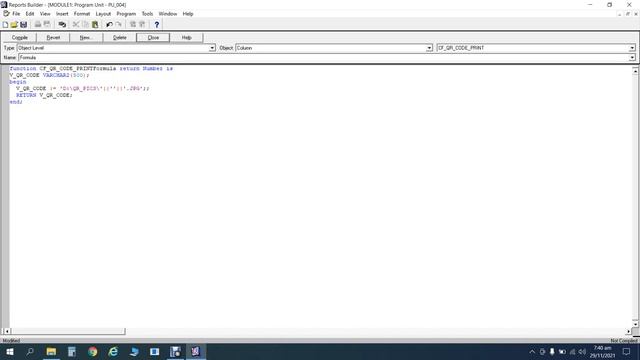Launch Internet Explorer from taskbar
The image size is (640, 360).
pyautogui.click(x=113, y=351)
